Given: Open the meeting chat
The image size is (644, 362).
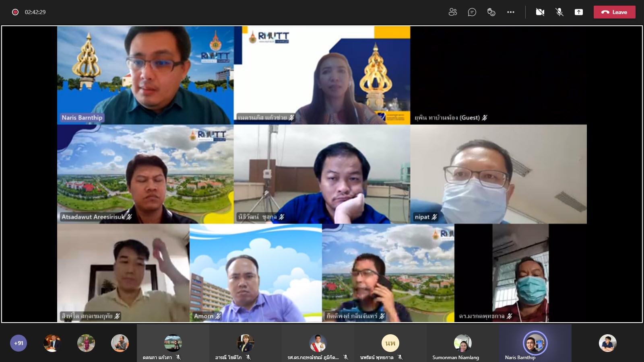Looking at the screenshot, I should pyautogui.click(x=472, y=12).
